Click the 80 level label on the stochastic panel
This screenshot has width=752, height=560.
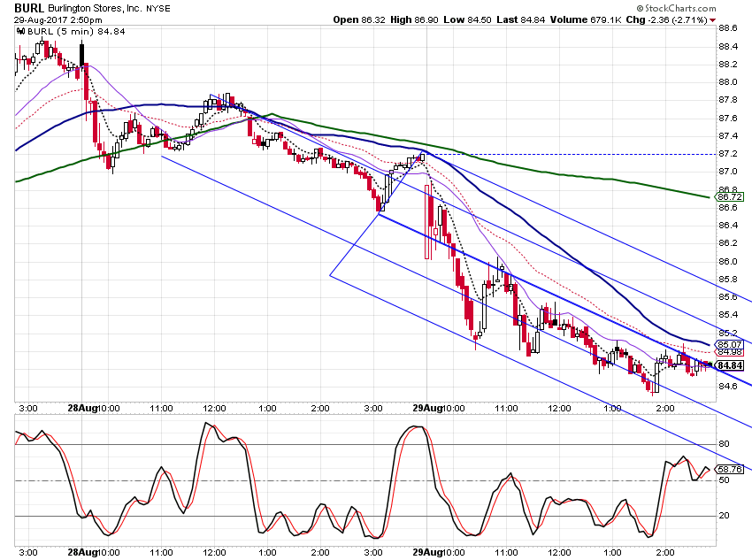click(x=724, y=444)
